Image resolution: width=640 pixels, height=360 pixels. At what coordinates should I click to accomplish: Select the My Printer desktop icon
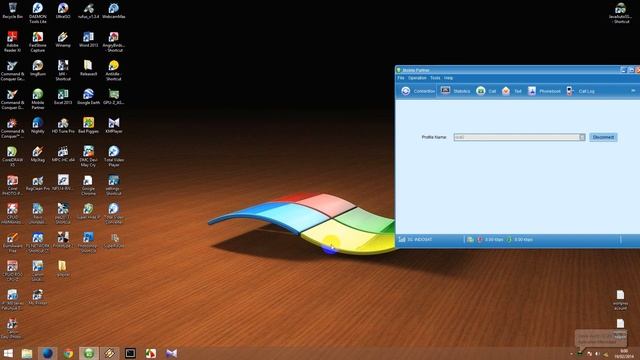pos(38,298)
